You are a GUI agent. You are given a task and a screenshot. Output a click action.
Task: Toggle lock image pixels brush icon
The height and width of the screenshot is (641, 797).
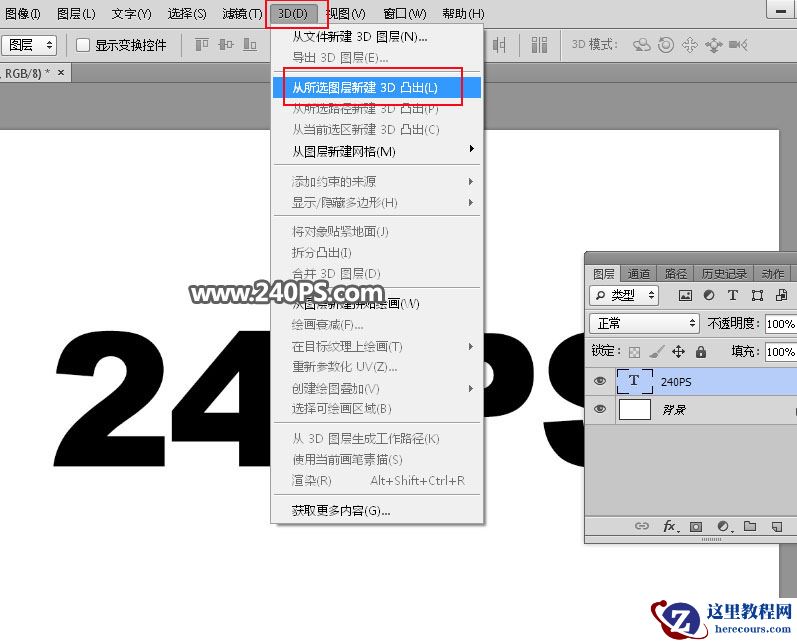[x=657, y=352]
